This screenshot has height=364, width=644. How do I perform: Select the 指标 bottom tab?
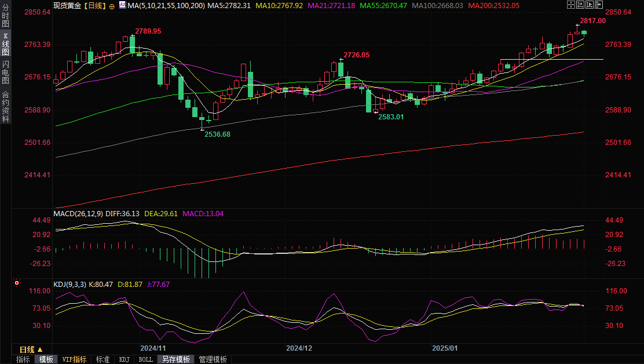(23, 359)
